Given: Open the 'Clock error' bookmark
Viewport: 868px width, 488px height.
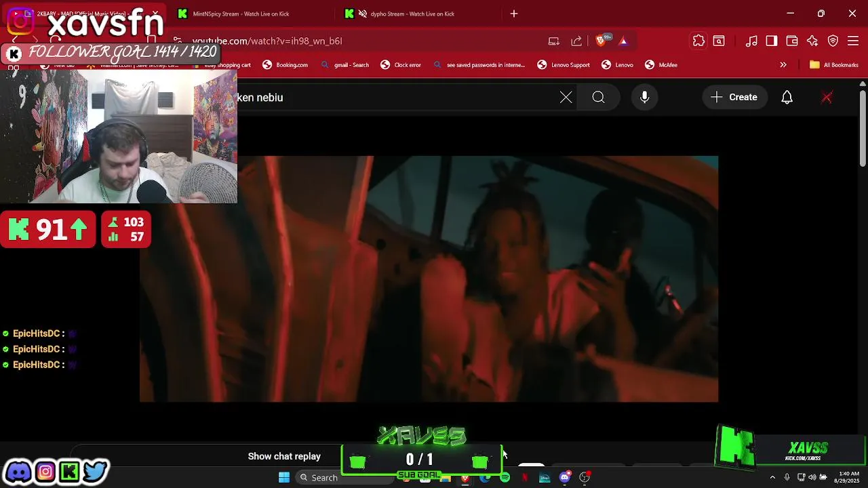Looking at the screenshot, I should pos(401,65).
